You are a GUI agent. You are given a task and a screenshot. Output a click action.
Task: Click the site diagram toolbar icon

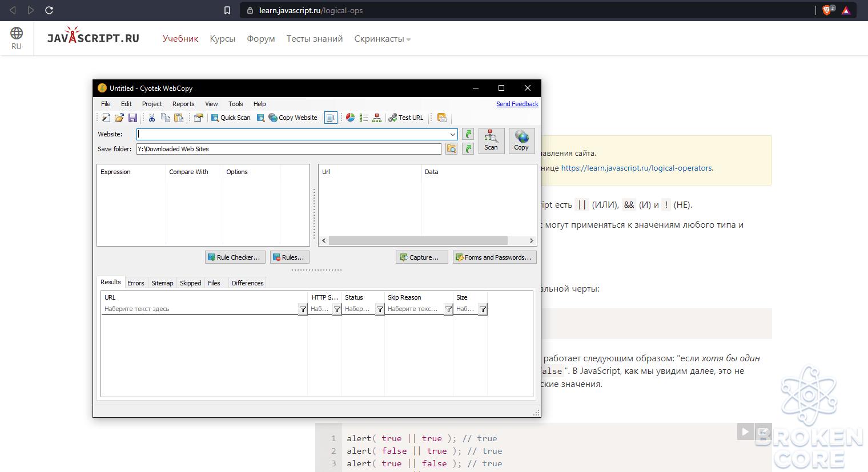pyautogui.click(x=377, y=118)
